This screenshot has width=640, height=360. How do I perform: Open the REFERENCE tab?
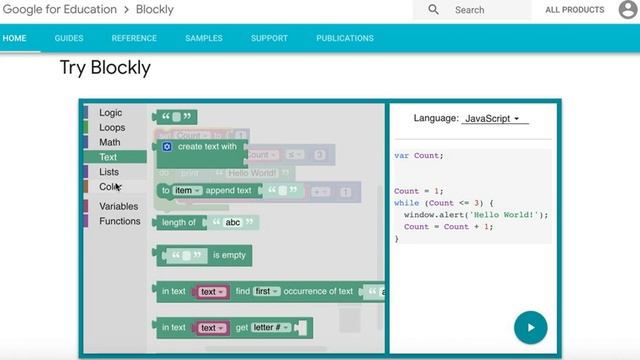(134, 38)
